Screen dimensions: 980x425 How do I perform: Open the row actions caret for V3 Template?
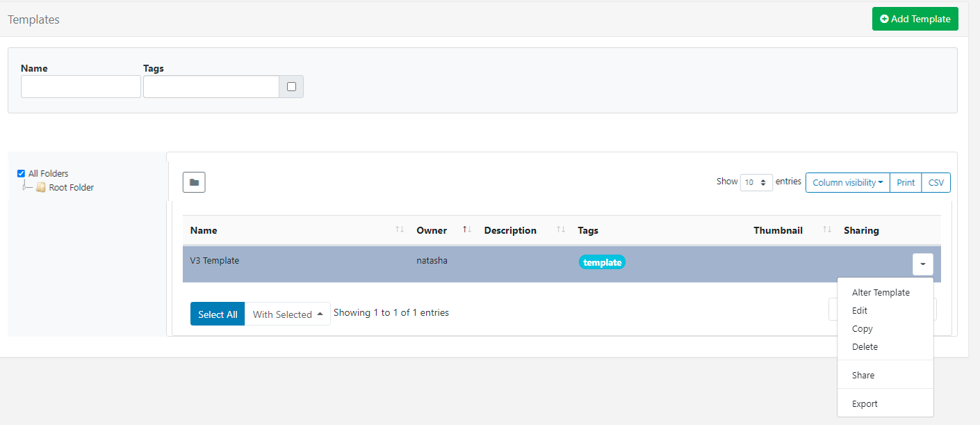coord(923,264)
